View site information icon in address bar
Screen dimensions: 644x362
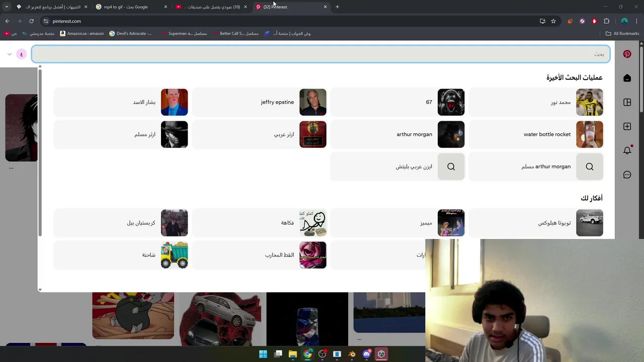tap(46, 21)
